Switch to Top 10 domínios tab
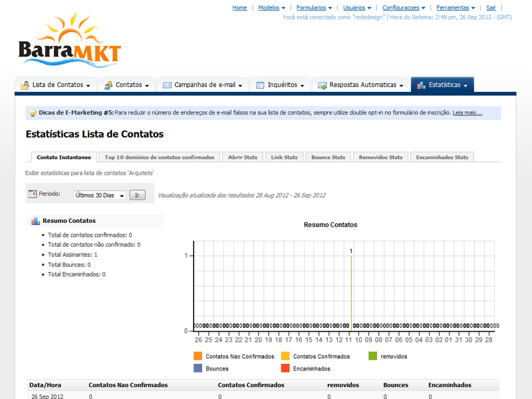The image size is (532, 399). point(160,157)
